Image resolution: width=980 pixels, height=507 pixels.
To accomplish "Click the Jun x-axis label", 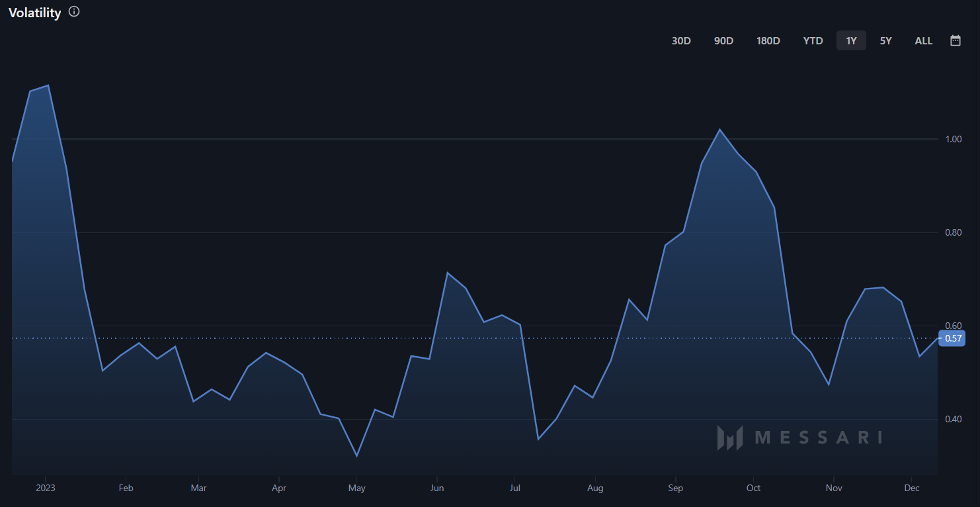I will 436,488.
